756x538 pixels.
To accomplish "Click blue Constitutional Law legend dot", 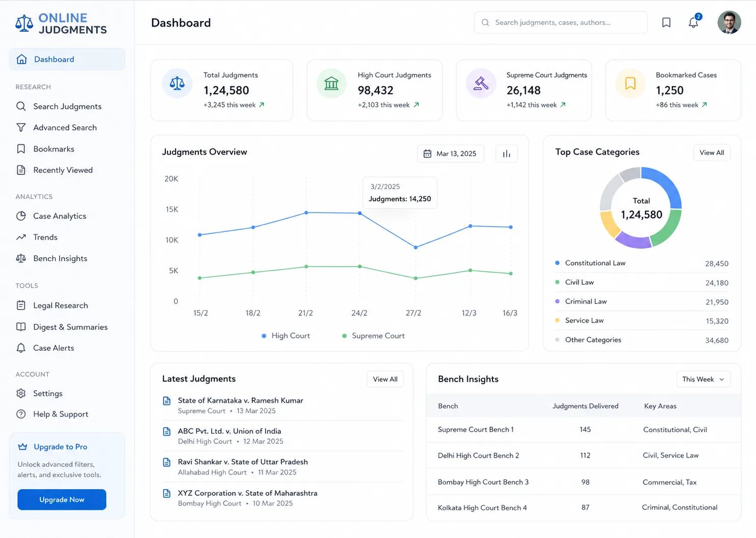I will coord(557,263).
